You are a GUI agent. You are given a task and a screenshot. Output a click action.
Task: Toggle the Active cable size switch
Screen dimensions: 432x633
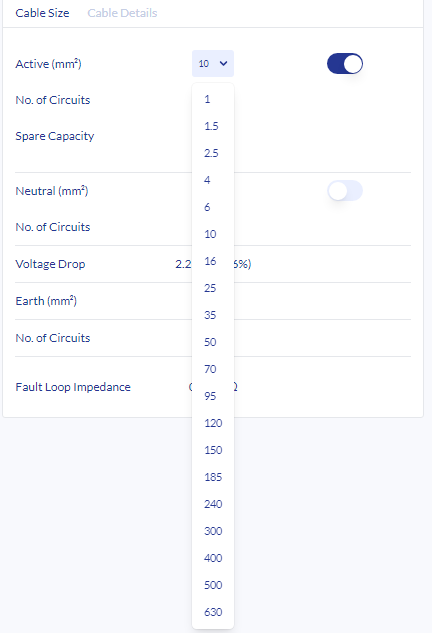coord(345,64)
